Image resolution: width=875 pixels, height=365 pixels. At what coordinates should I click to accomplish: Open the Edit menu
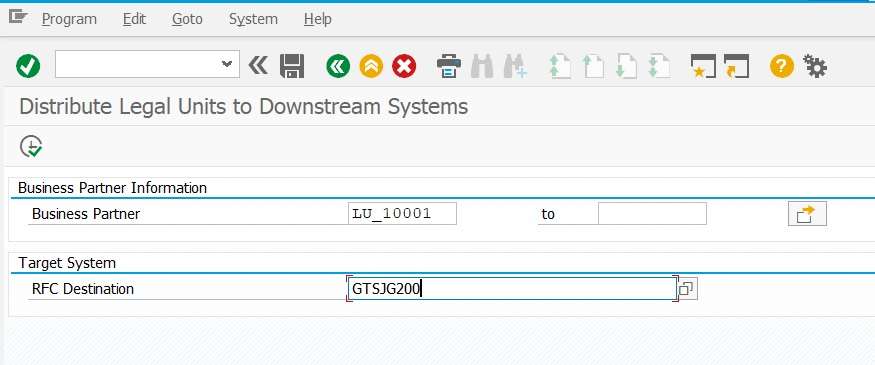tap(134, 19)
